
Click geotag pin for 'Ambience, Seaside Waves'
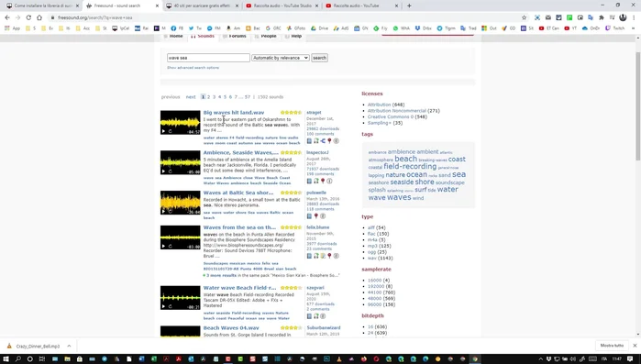coord(323,181)
